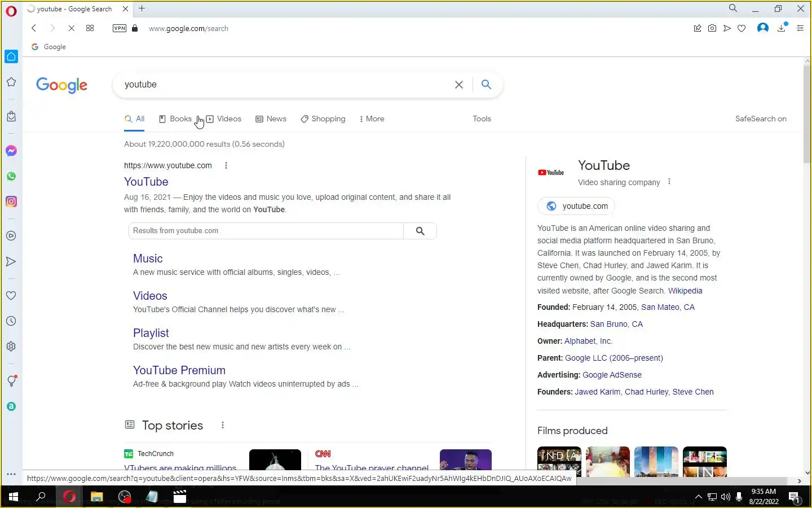Open Opera sidebar Home icon
This screenshot has height=508, width=812.
(x=11, y=56)
